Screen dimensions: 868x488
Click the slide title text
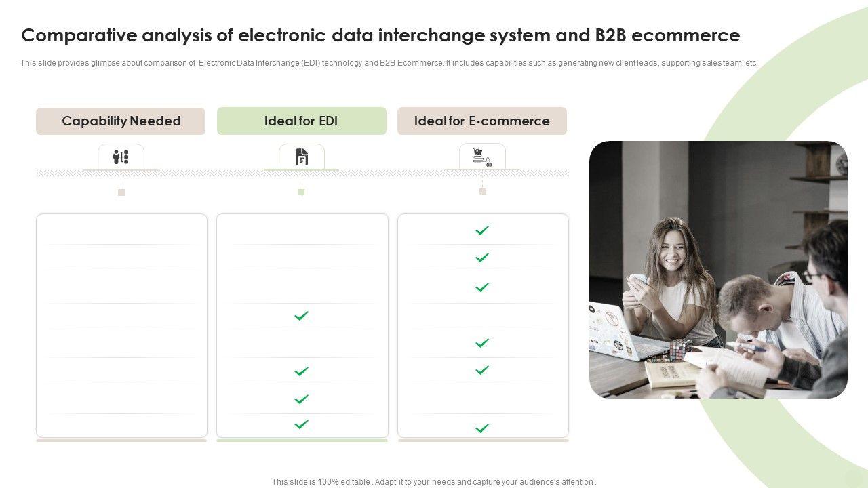[x=380, y=35]
